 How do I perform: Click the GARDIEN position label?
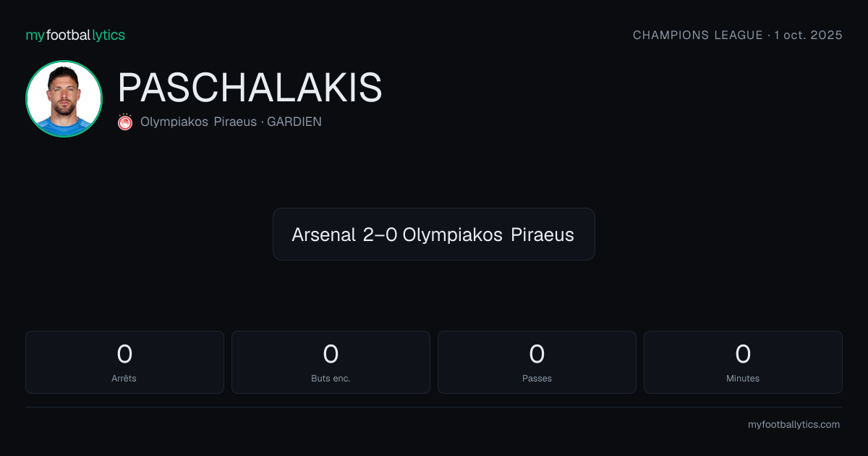pyautogui.click(x=294, y=122)
